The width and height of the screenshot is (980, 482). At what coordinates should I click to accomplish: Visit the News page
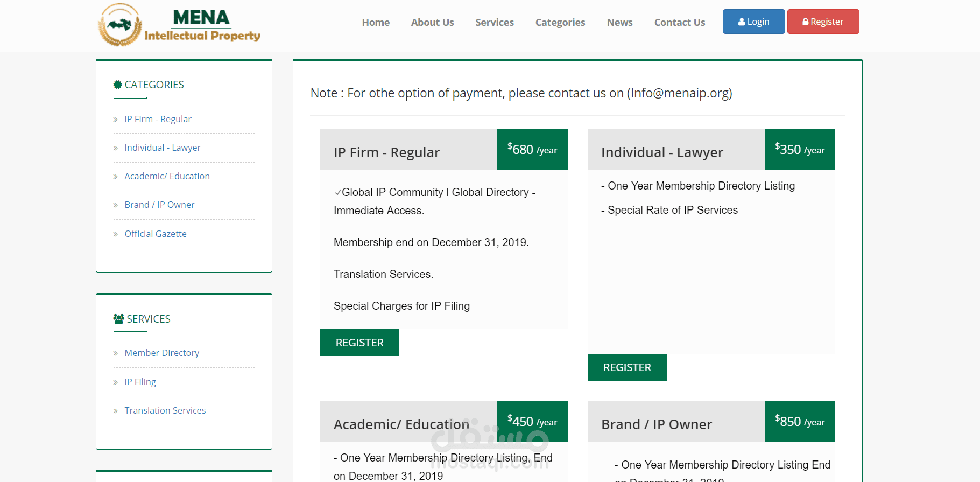[620, 22]
